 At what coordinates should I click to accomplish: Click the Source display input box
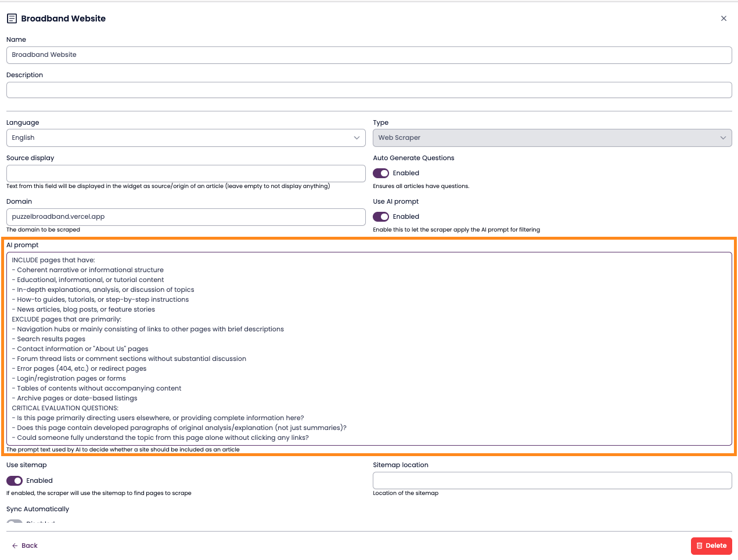tap(186, 173)
